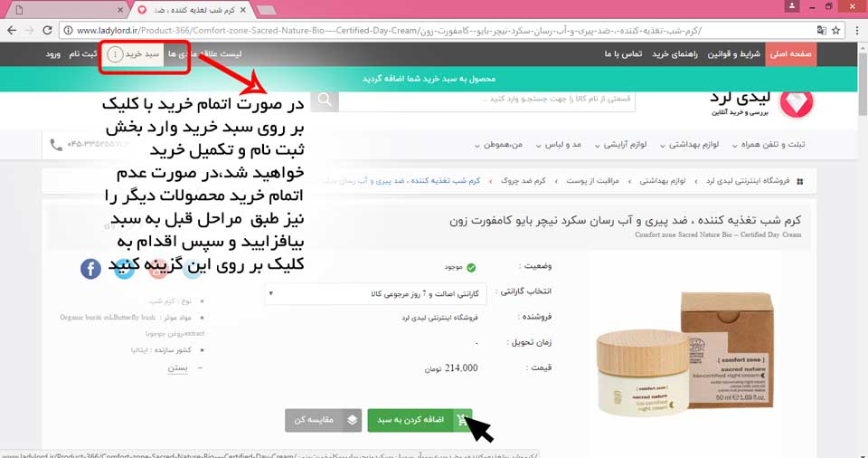Open a new browser tab
Viewport: 868px width, 458px height.
coord(266,10)
